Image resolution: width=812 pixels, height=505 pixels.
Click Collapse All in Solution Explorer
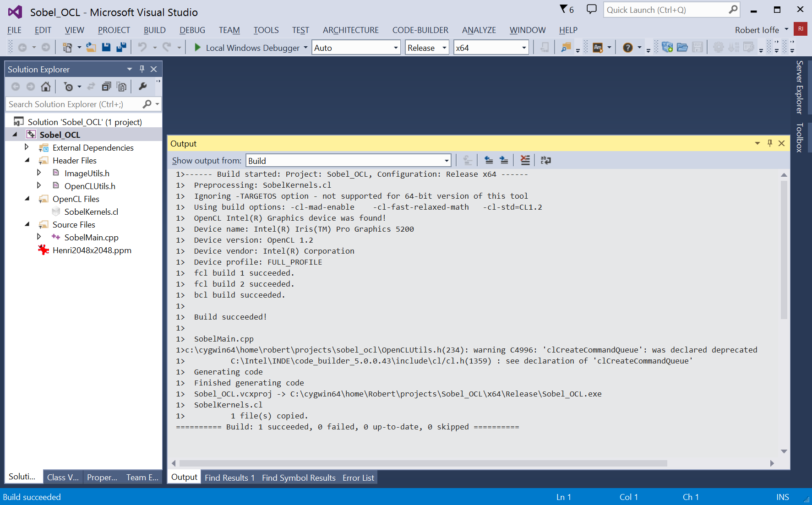tap(106, 87)
